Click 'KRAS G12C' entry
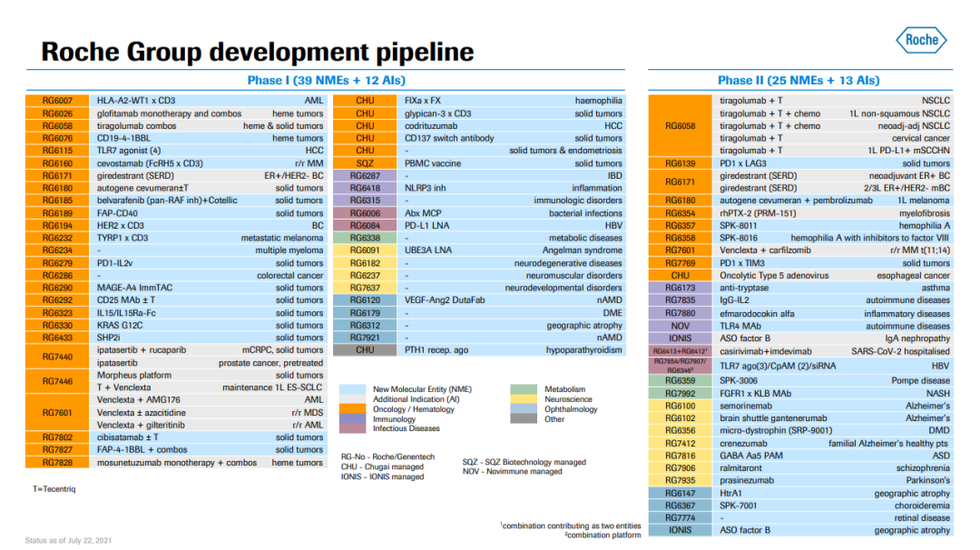 point(120,326)
